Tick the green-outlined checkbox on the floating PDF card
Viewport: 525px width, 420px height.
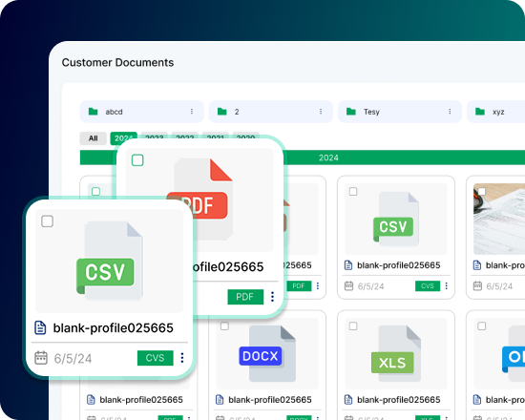pyautogui.click(x=137, y=160)
